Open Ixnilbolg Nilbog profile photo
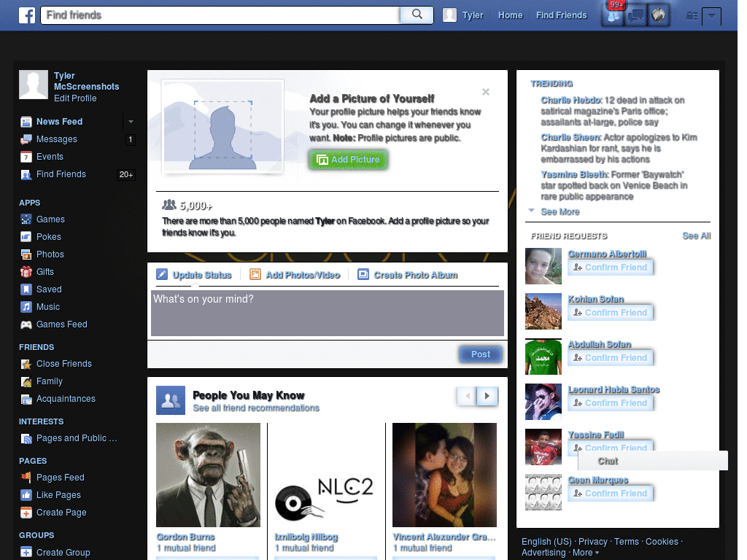Screen dimensions: 747x560 (326, 475)
